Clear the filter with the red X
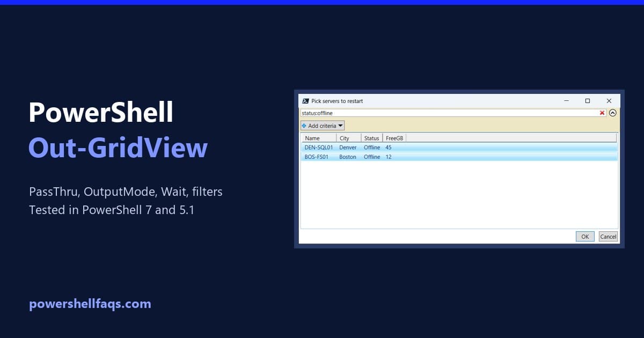The width and height of the screenshot is (644, 338). tap(602, 113)
